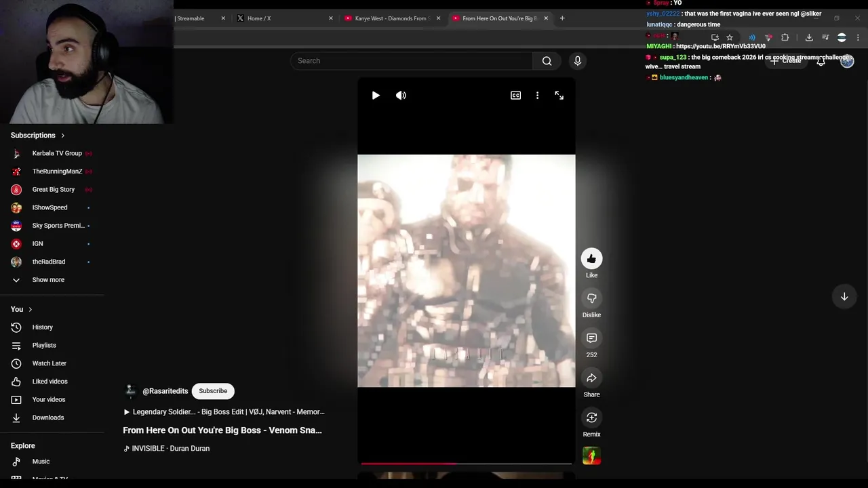Image resolution: width=868 pixels, height=488 pixels.
Task: Open YouTube notifications bell
Action: pyautogui.click(x=821, y=61)
